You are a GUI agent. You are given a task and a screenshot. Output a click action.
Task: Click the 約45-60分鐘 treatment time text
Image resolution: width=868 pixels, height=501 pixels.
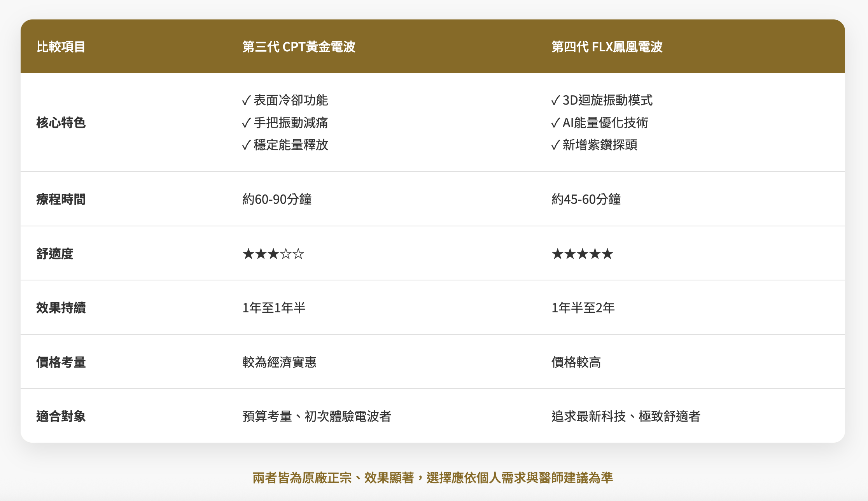586,199
